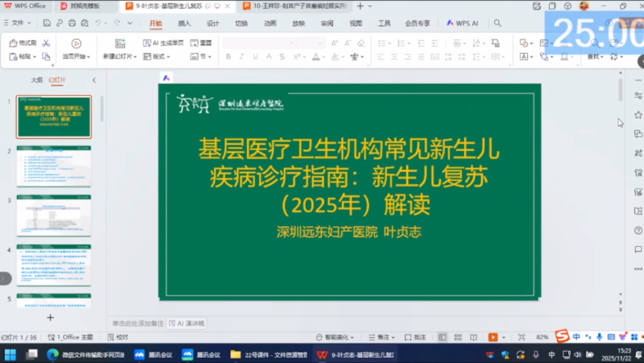Switch to the 大纲 outline tab

[37, 80]
